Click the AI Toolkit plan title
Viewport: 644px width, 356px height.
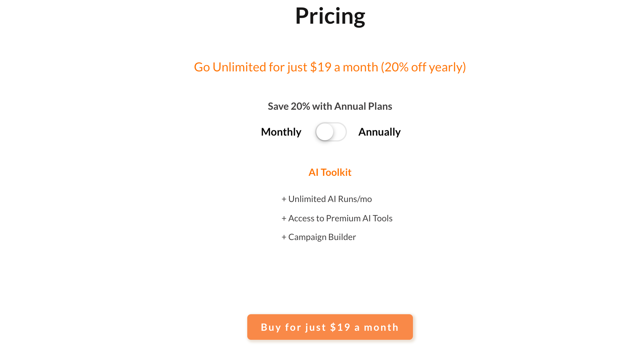(x=330, y=172)
